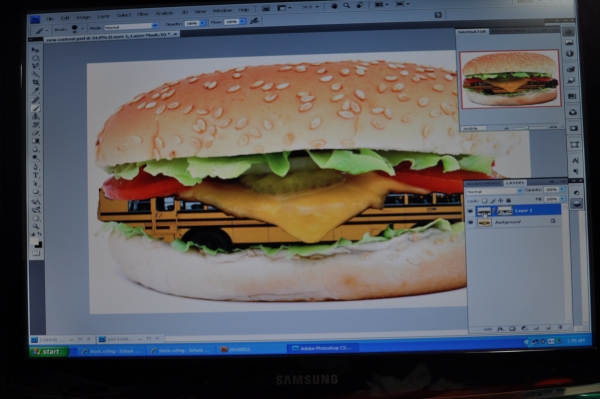Select the Path Selection tool

tap(35, 184)
